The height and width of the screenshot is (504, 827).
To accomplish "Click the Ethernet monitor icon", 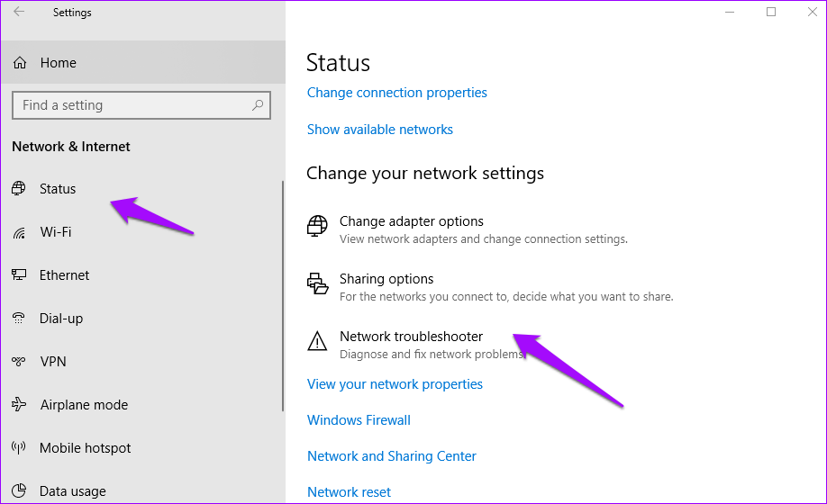I will [x=19, y=275].
